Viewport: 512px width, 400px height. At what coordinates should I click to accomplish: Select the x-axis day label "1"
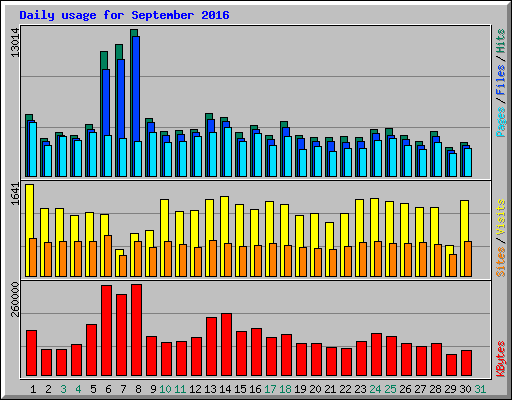coord(33,389)
